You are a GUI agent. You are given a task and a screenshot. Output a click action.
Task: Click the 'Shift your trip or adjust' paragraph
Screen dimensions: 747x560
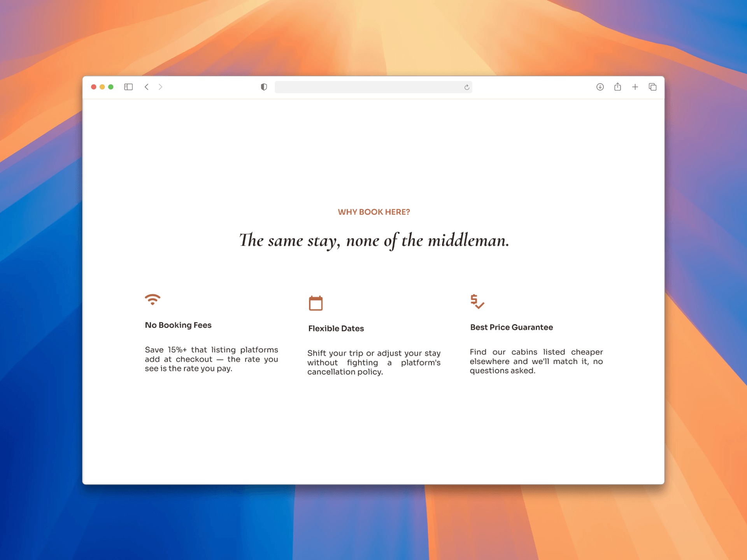374,362
